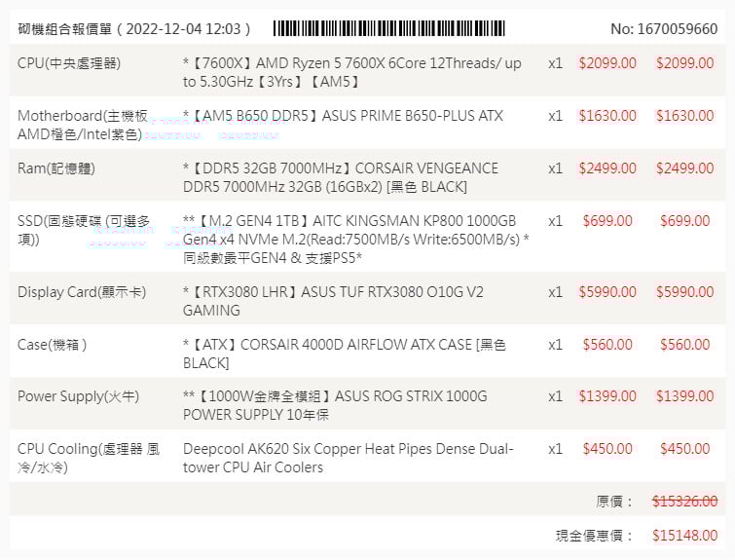Click the CPU category label
735x560 pixels.
(83, 63)
